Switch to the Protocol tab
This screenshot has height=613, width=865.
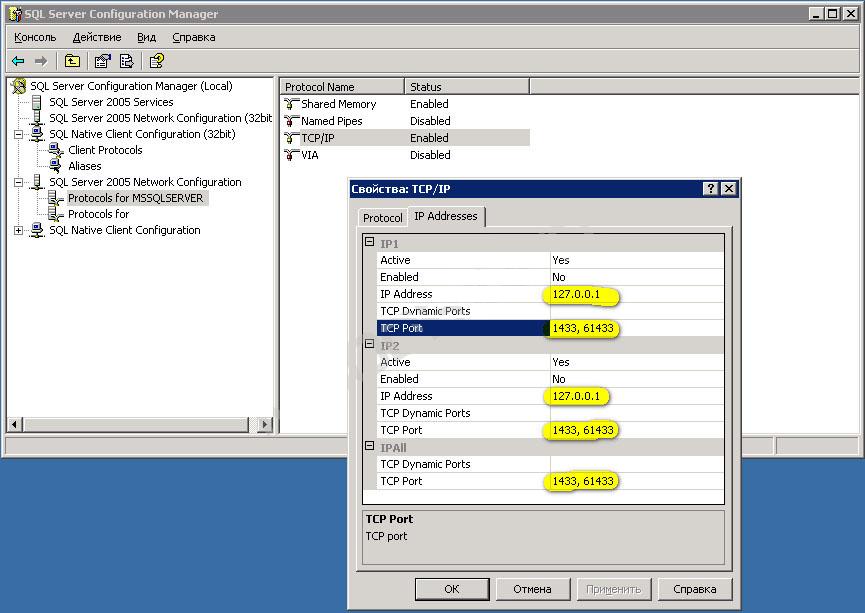coord(382,218)
